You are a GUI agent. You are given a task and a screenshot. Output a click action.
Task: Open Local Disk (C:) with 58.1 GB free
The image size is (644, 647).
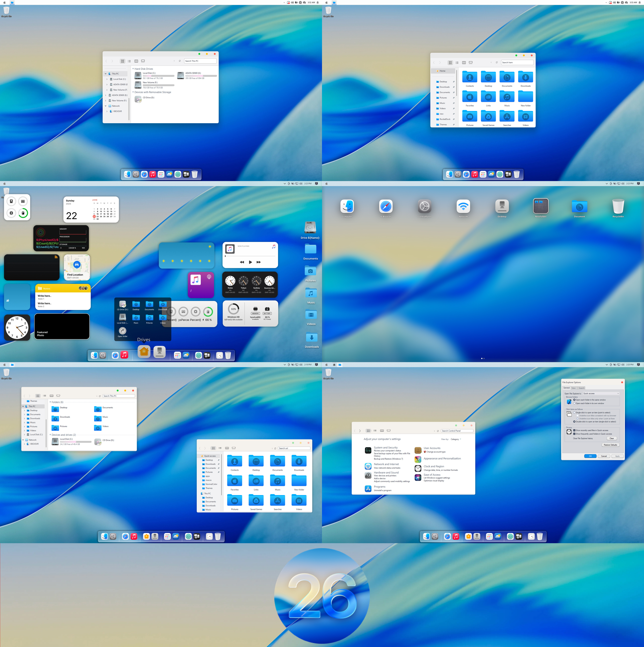point(154,76)
